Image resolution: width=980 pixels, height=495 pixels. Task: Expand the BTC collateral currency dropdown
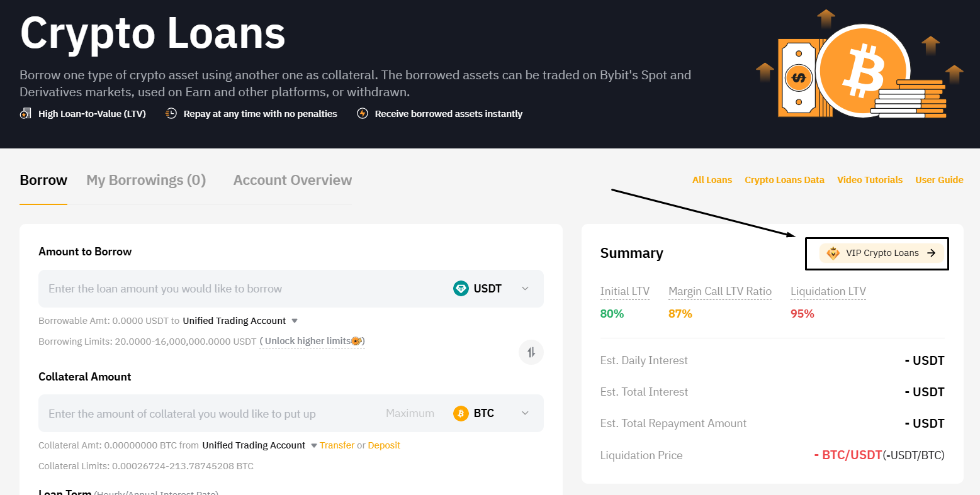[525, 413]
